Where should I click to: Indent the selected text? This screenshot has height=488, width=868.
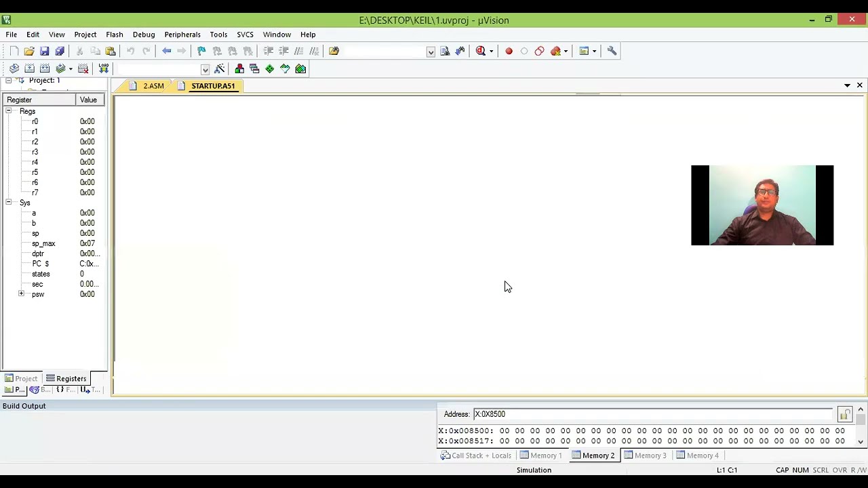269,51
